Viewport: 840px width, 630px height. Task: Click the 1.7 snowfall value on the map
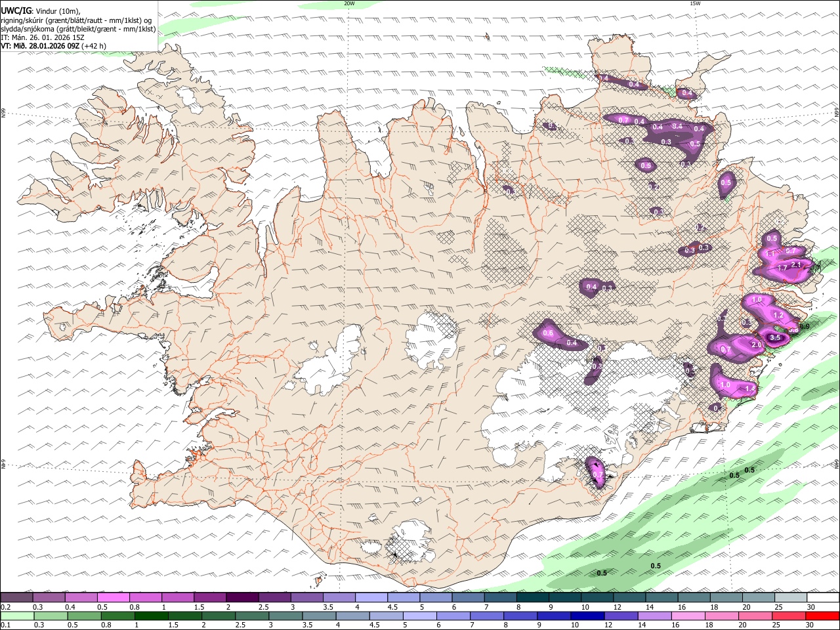[782, 268]
